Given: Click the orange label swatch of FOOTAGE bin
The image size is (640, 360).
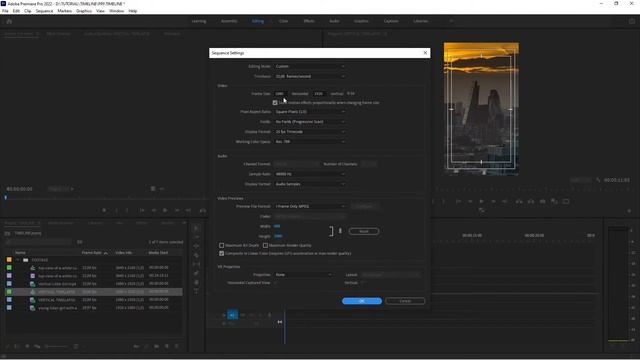Looking at the screenshot, I should (9, 260).
